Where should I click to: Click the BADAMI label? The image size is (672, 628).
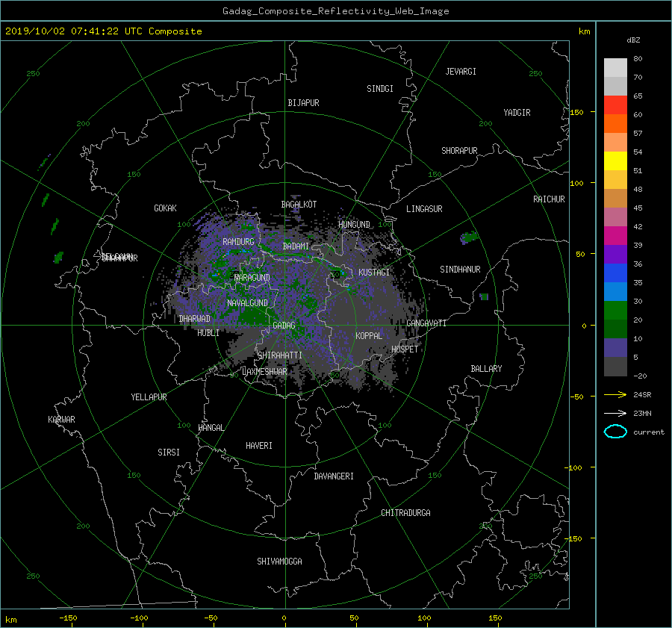[296, 246]
